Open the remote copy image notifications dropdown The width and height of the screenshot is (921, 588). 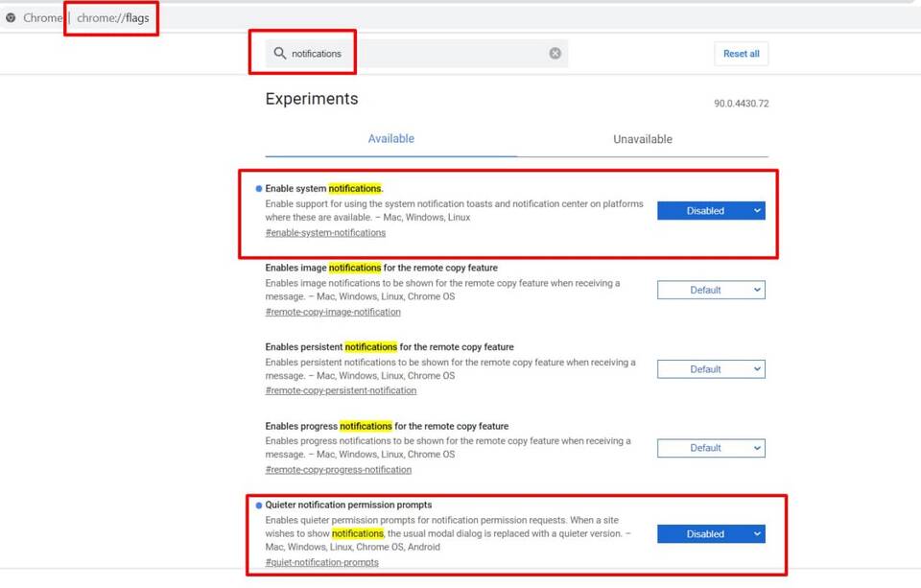pos(711,290)
